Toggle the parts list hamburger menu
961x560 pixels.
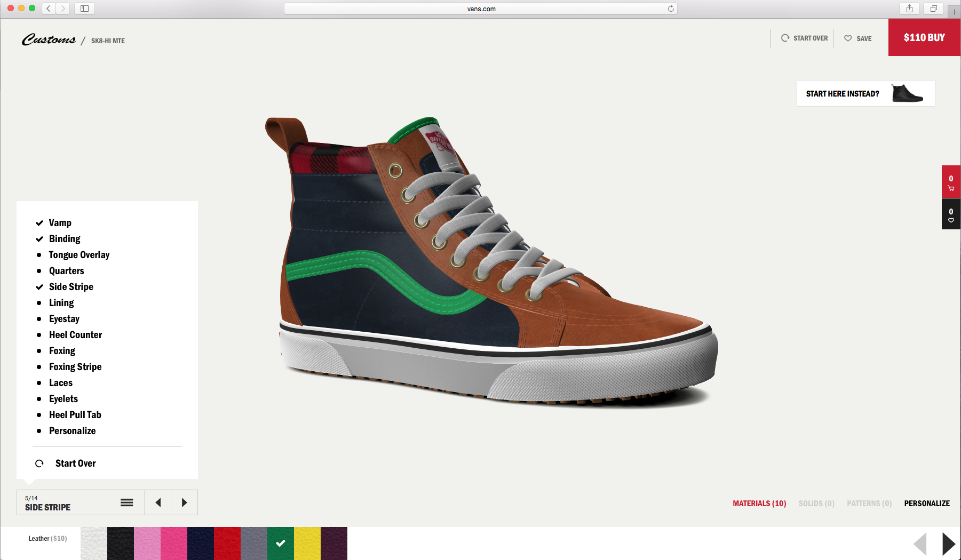point(127,502)
